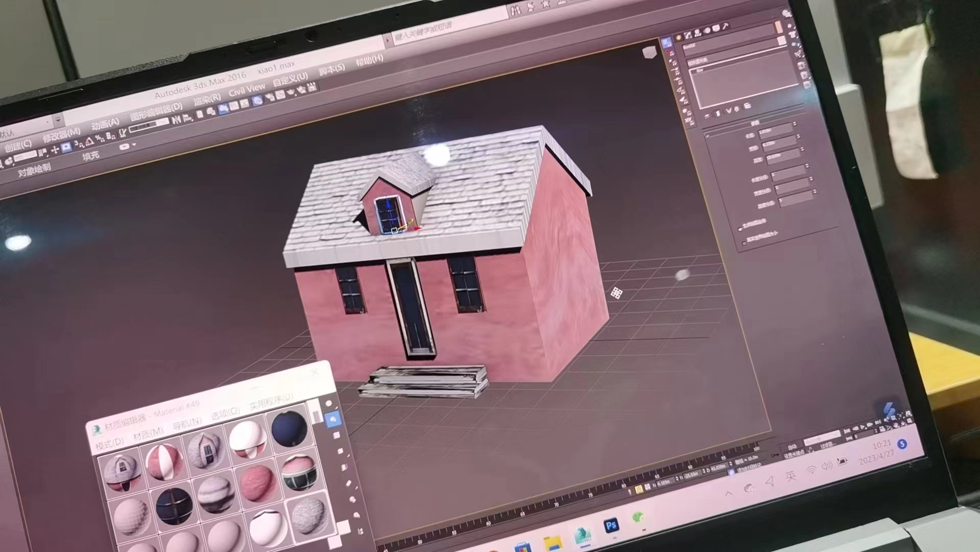Open the Hierarchy command panel tab
The width and height of the screenshot is (980, 552).
(x=697, y=34)
